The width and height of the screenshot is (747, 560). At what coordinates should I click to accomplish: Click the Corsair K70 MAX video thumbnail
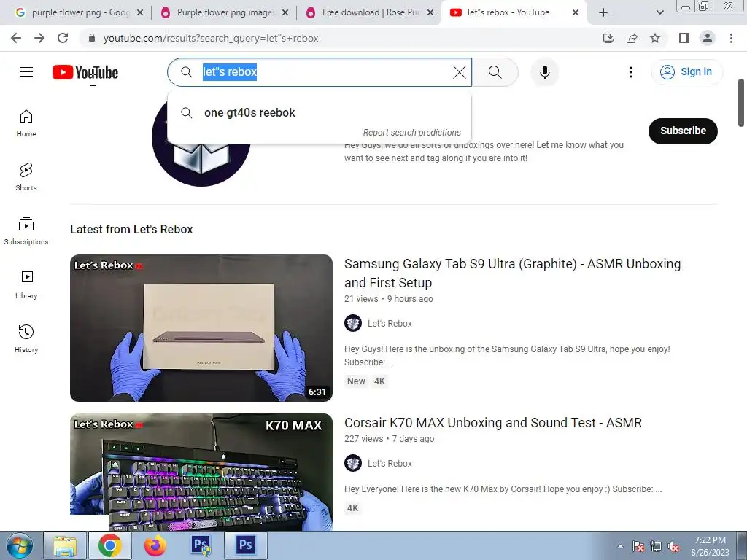(201, 472)
